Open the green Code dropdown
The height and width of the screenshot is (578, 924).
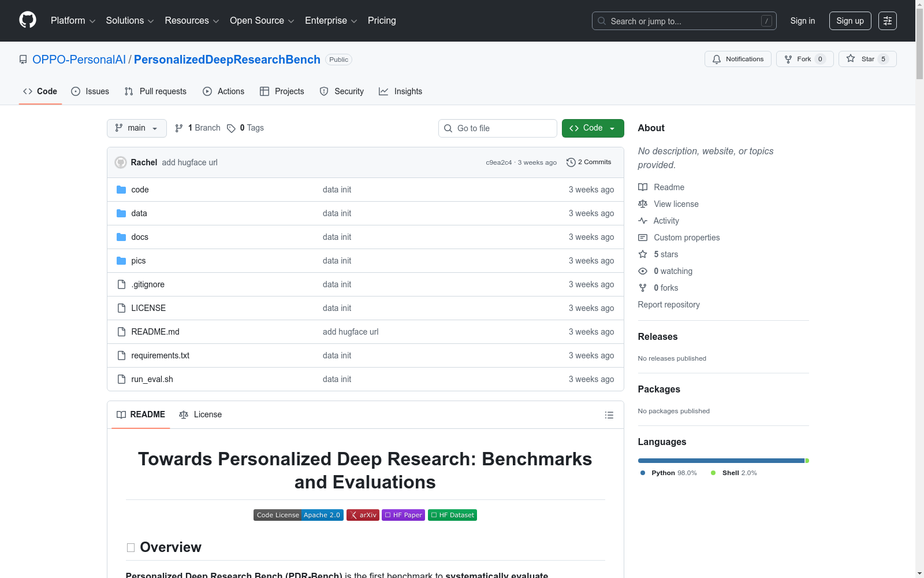coord(593,128)
